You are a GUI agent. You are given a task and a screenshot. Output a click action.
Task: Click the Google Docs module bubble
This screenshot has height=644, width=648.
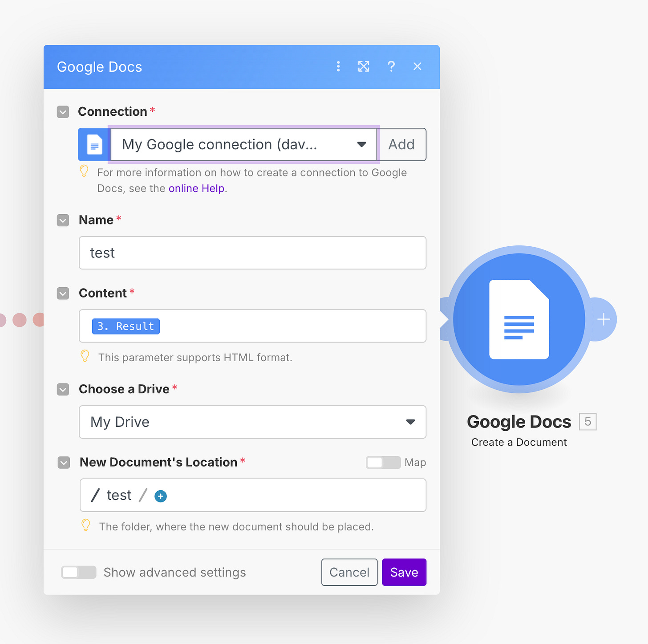point(519,319)
